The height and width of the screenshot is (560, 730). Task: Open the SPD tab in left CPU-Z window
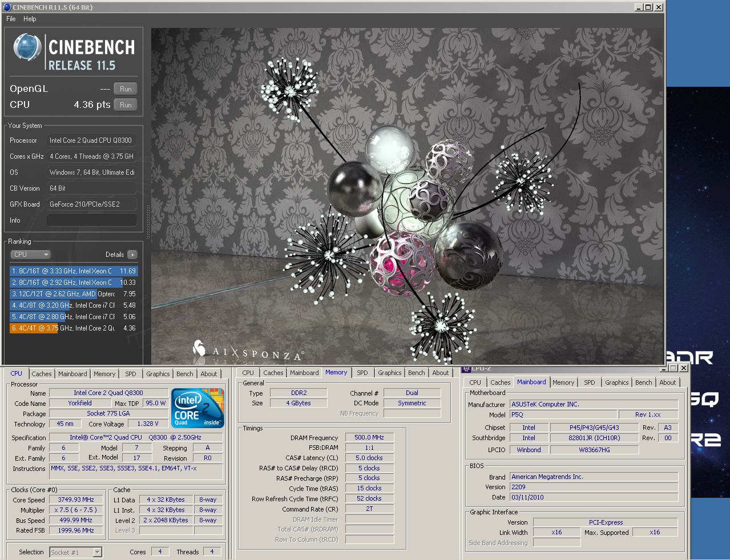coord(131,374)
